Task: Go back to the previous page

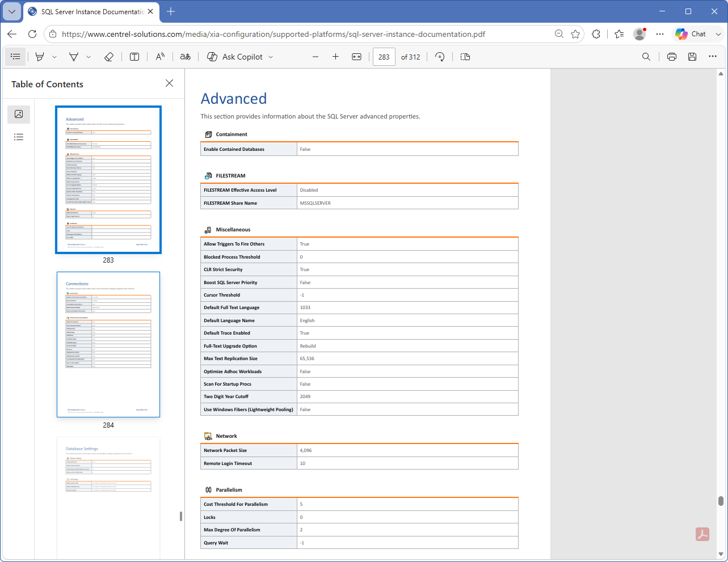Action: (x=12, y=34)
